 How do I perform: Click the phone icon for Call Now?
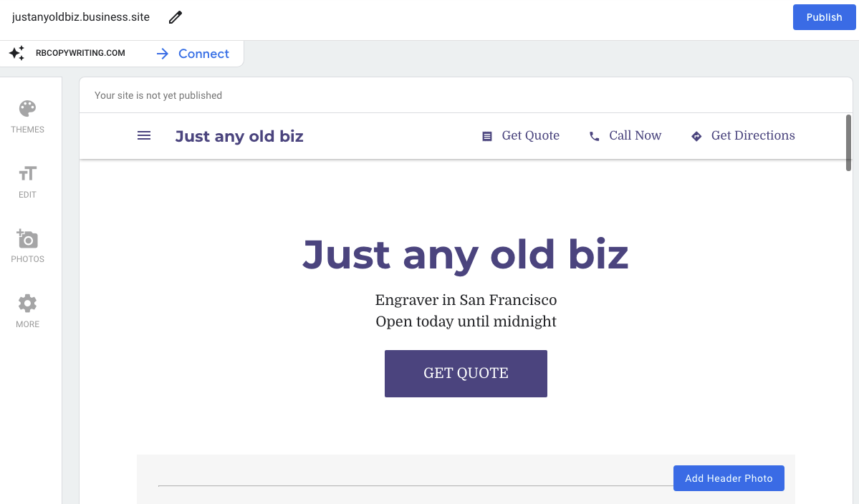coord(595,136)
